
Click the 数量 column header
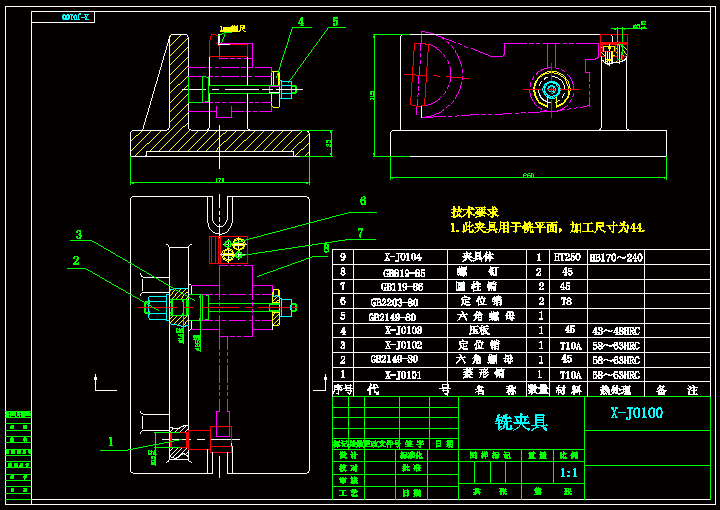pyautogui.click(x=538, y=390)
